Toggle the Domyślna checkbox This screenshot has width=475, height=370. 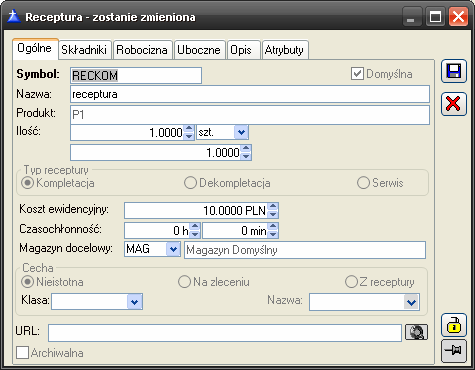[357, 74]
